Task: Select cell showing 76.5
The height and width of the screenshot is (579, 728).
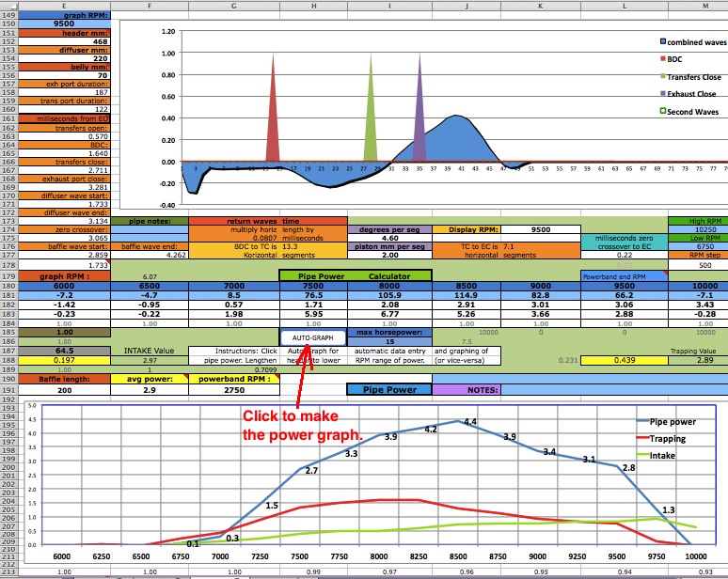Action: click(313, 295)
